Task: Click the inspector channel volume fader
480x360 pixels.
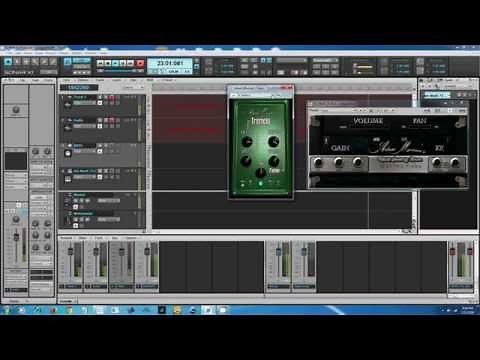Action: (x=16, y=237)
